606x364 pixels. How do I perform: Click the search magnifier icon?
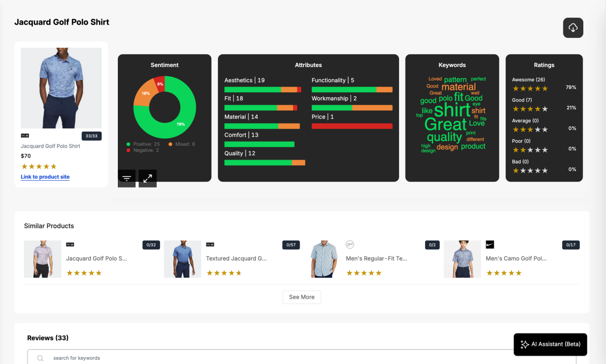40,358
